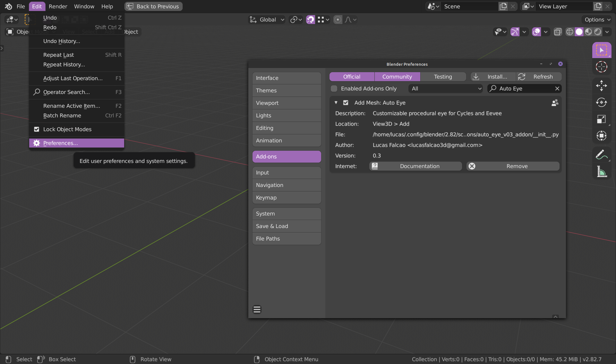Disable the Add Mesh: Auto Eye add-on checkbox
Screen dimensions: 616x364
(346, 103)
